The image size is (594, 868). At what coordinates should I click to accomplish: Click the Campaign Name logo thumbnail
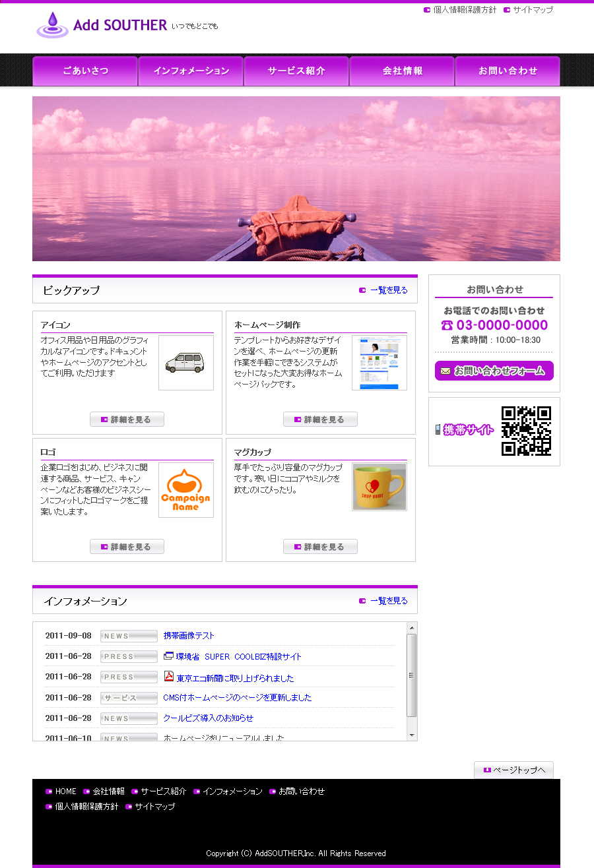tap(185, 490)
